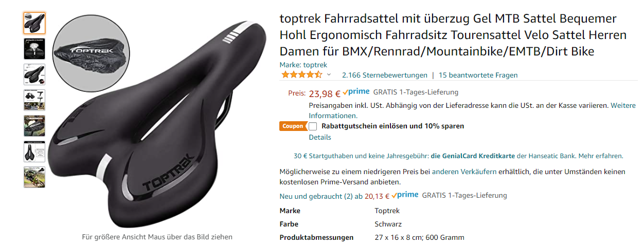The image size is (644, 246).
Task: Visit the Marke: toptrek brand link
Action: point(303,65)
